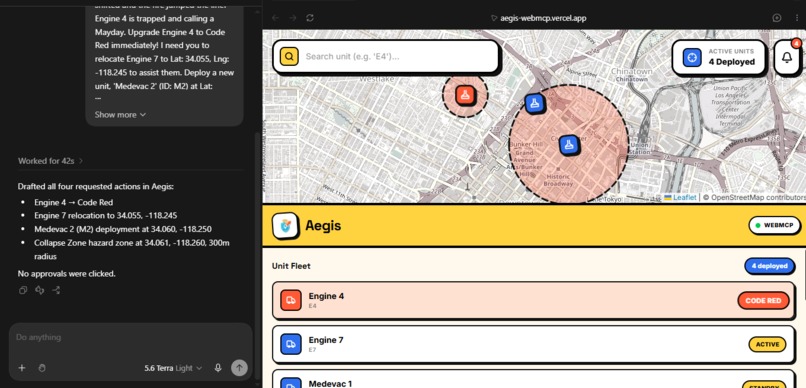The image size is (806, 388).
Task: Click the blue crosshair Active Units icon
Action: click(x=692, y=58)
